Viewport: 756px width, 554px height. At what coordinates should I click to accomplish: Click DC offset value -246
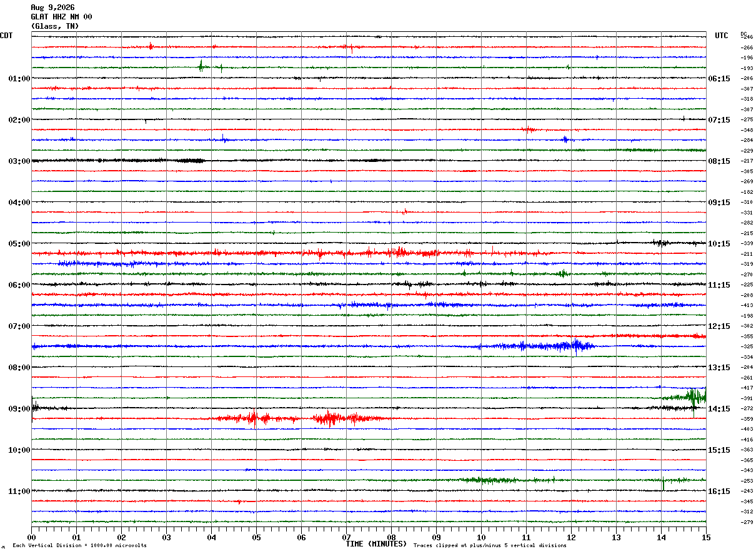[747, 37]
